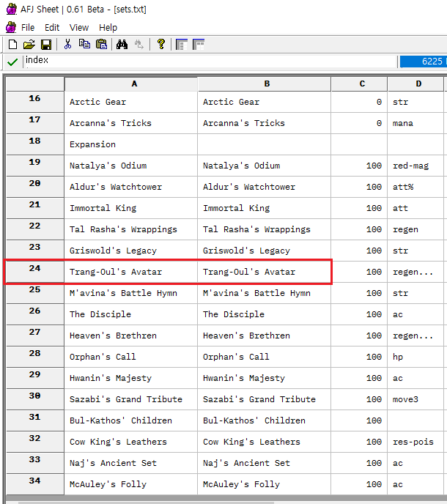Click The Disciple in column B

tap(264, 314)
